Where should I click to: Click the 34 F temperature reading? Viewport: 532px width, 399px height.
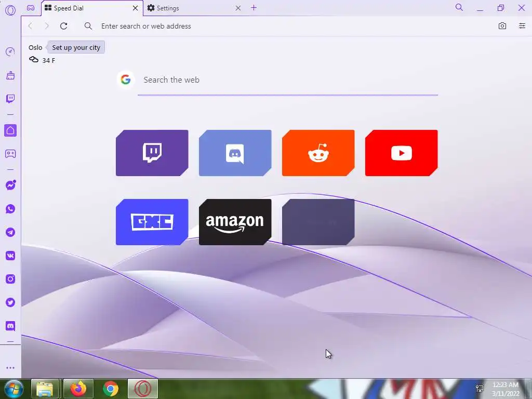(x=48, y=60)
